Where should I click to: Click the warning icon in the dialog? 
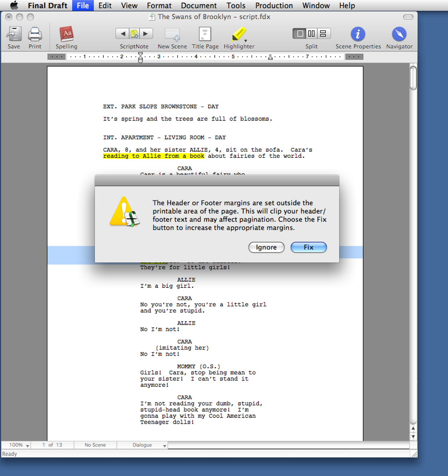[x=125, y=211]
